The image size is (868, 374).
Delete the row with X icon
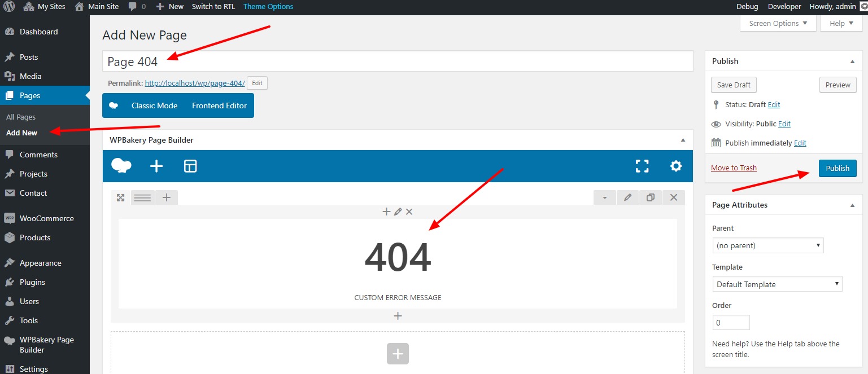pos(673,197)
